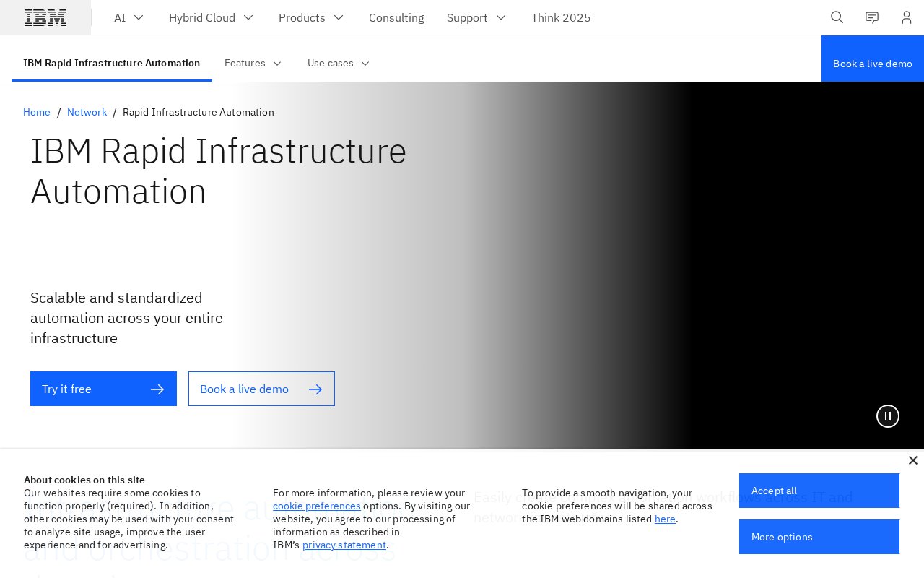Open the site search icon
This screenshot has height=578, width=924.
point(837,17)
